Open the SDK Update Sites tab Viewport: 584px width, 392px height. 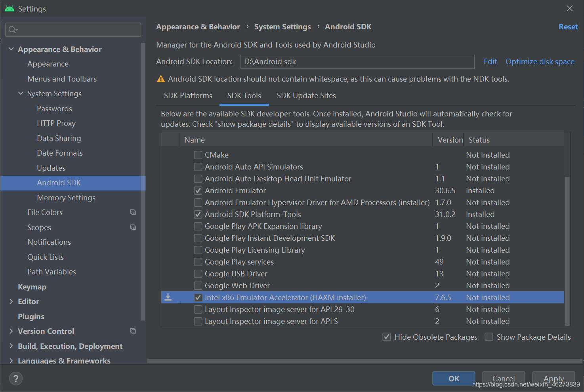pos(306,96)
